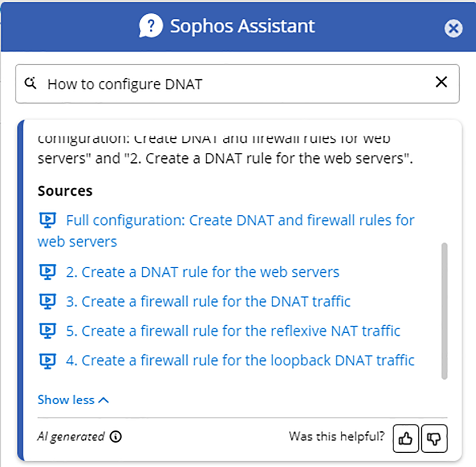Click the video icon for loopback DNAT traffic

[47, 360]
